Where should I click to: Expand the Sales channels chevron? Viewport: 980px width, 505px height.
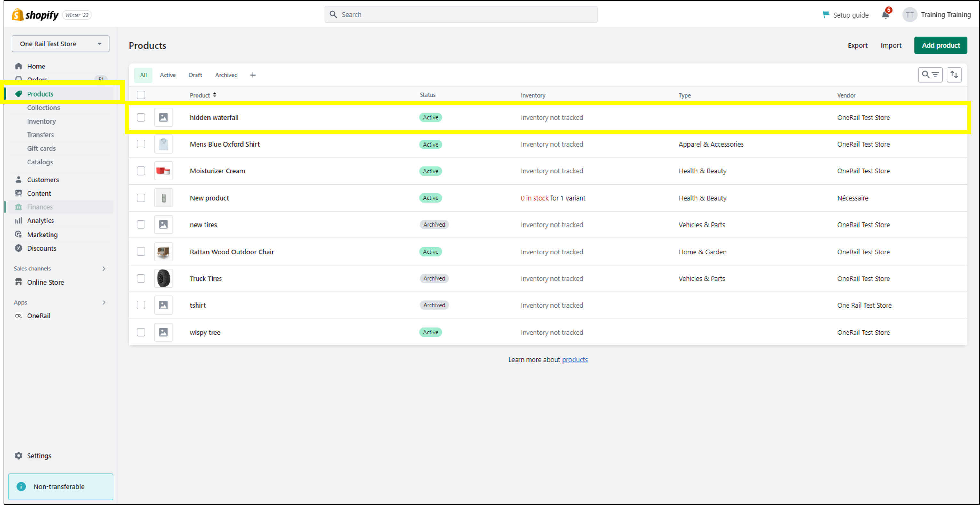(104, 269)
